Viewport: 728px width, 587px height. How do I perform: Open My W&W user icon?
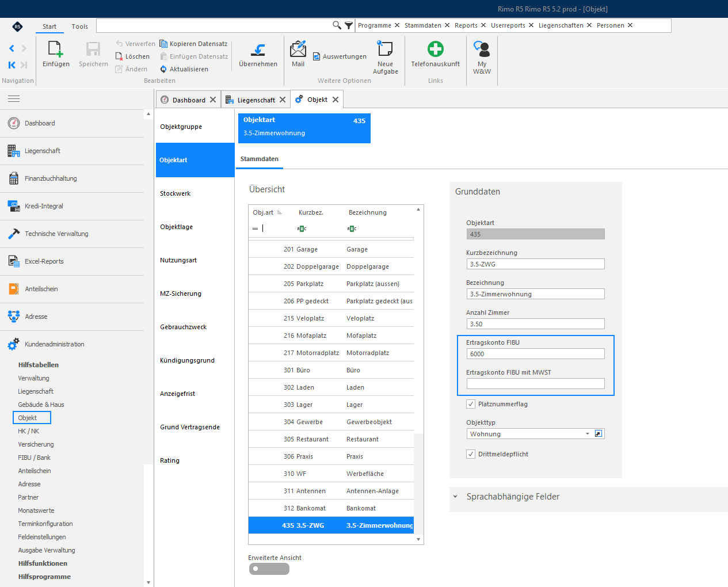[x=482, y=49]
